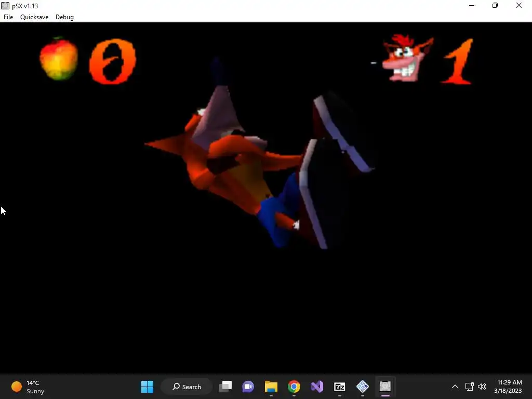Click the volume speaker tray icon

(x=482, y=387)
